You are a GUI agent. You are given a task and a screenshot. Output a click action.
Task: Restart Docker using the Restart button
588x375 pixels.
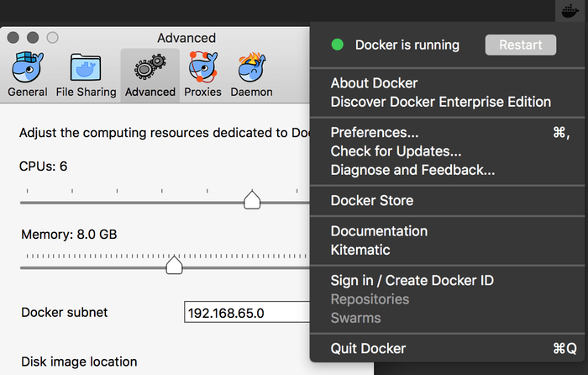pos(521,45)
